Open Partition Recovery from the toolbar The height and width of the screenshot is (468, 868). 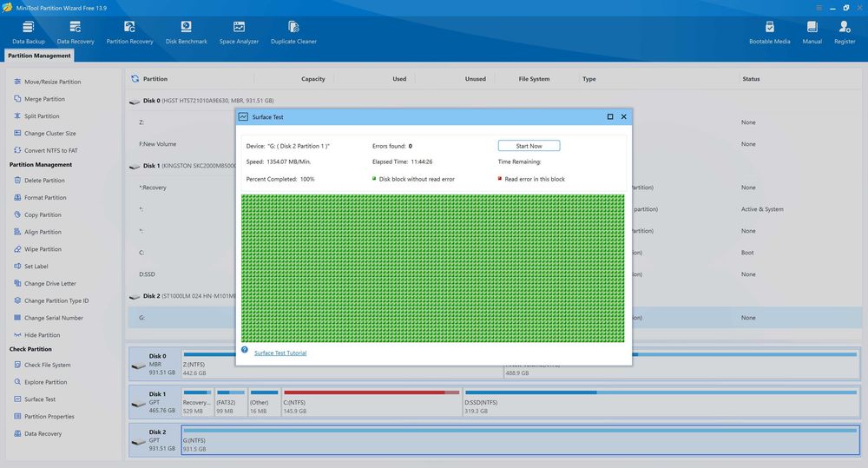(x=129, y=33)
